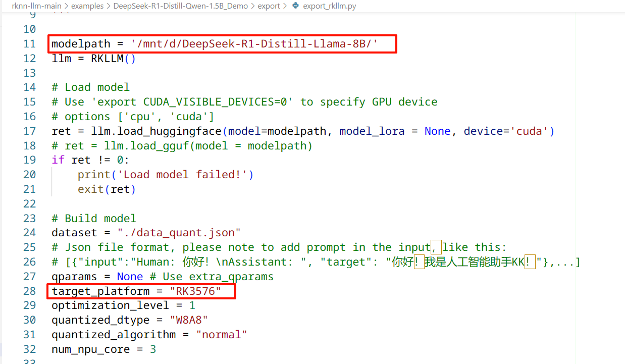Click the model_lora argument
Viewport: 625px width, 364px height.
point(372,131)
